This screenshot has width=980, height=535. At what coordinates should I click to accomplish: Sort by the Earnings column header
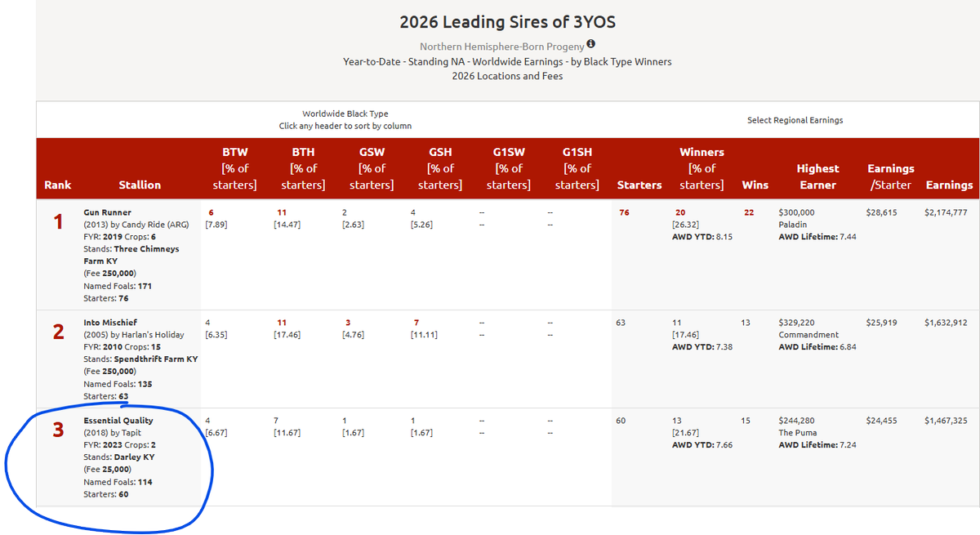click(x=949, y=185)
